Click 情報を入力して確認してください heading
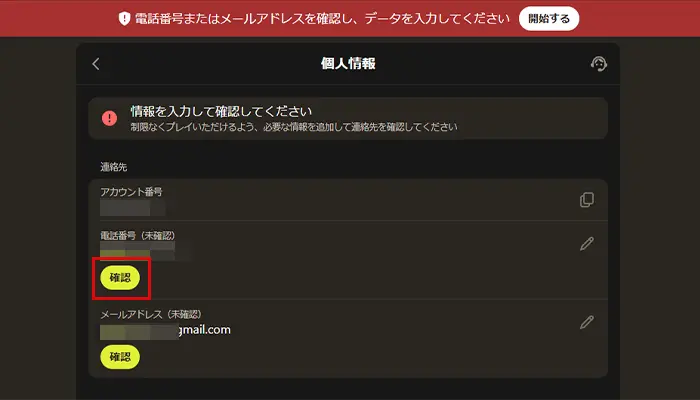700x400 pixels. coord(222,110)
